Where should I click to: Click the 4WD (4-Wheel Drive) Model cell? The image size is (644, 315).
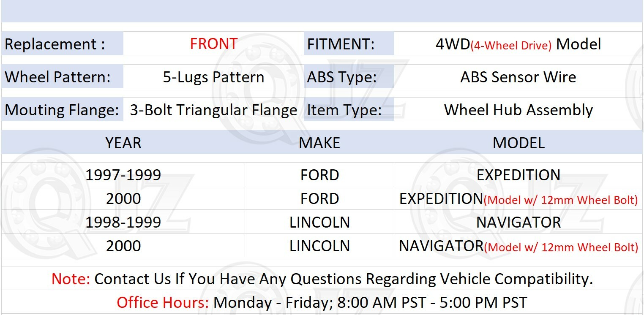[518, 44]
